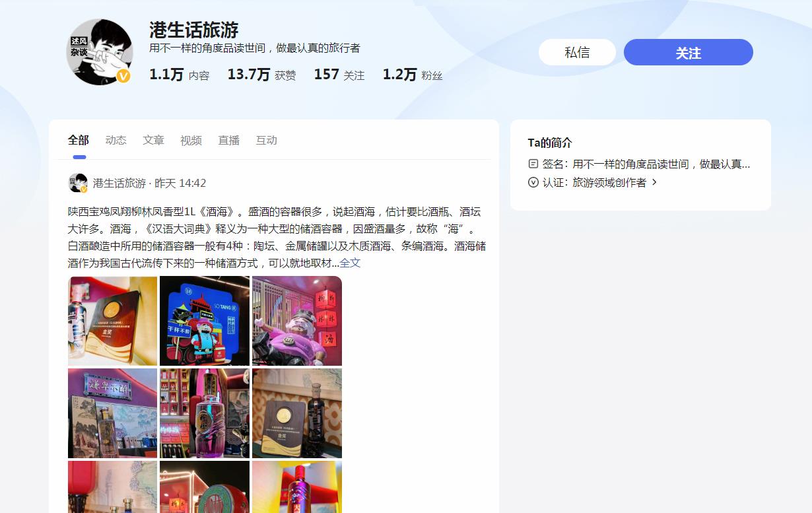Click post author name 港生话旅游
Image resolution: width=812 pixels, height=513 pixels.
[119, 183]
